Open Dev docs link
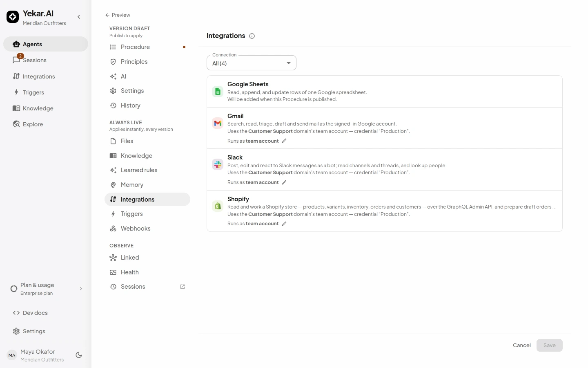Viewport: 588px width, 368px height. pos(46,313)
